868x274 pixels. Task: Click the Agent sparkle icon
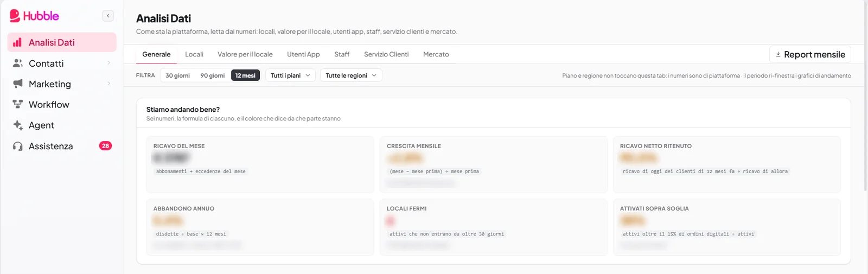[x=17, y=125]
